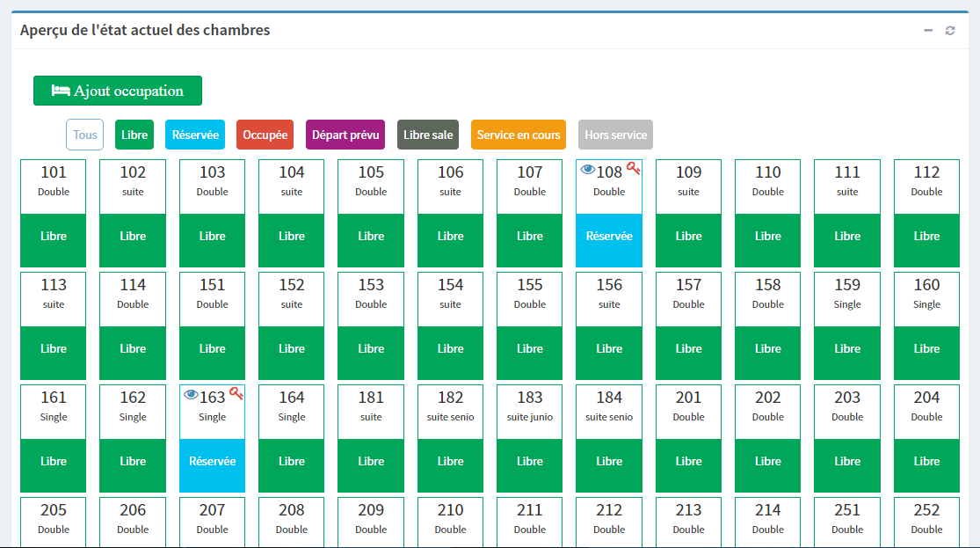Open room 184 suite senio tile
980x548 pixels.
[x=609, y=406]
